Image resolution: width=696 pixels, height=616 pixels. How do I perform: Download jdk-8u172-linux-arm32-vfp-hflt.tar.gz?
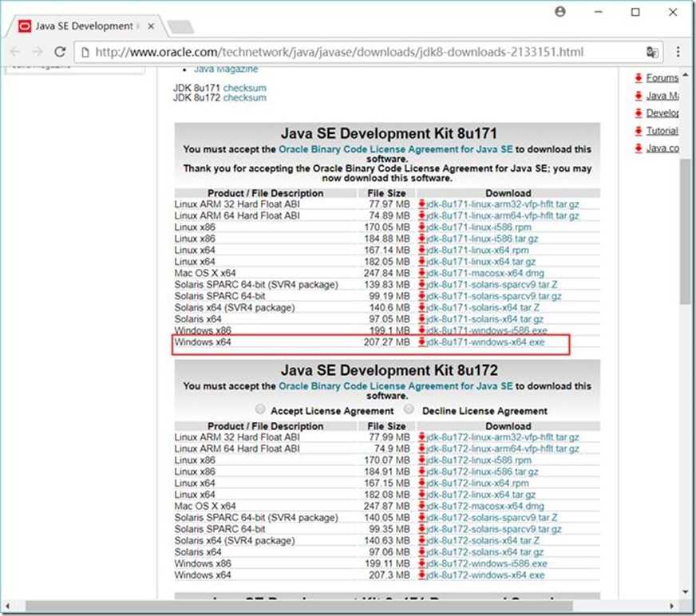click(503, 437)
